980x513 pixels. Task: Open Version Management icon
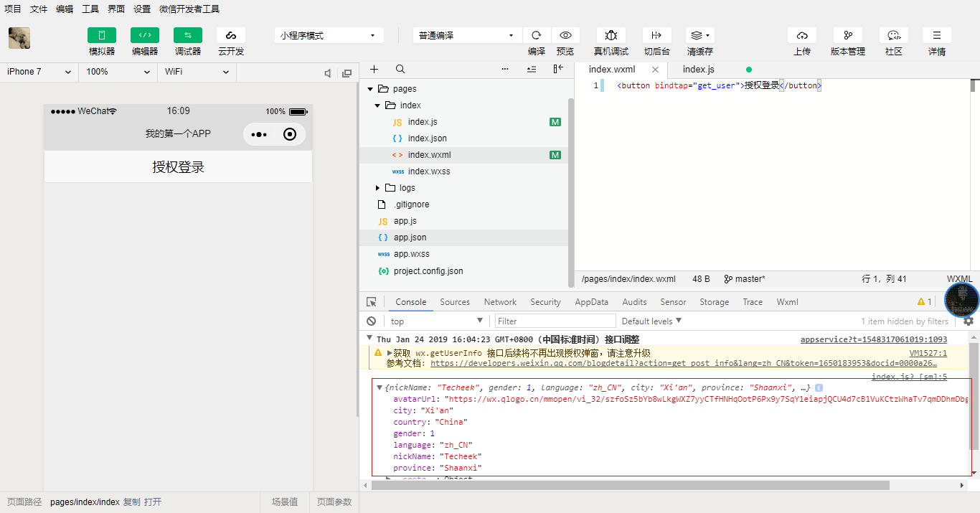tap(847, 35)
